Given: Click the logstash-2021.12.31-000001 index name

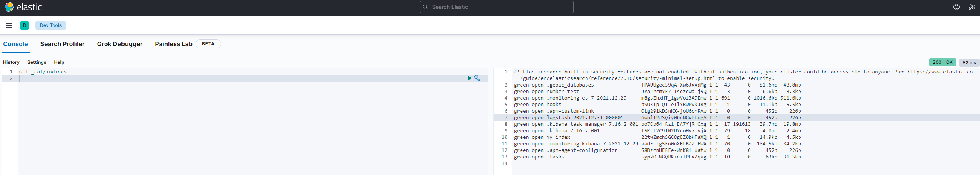Looking at the screenshot, I should point(585,117).
